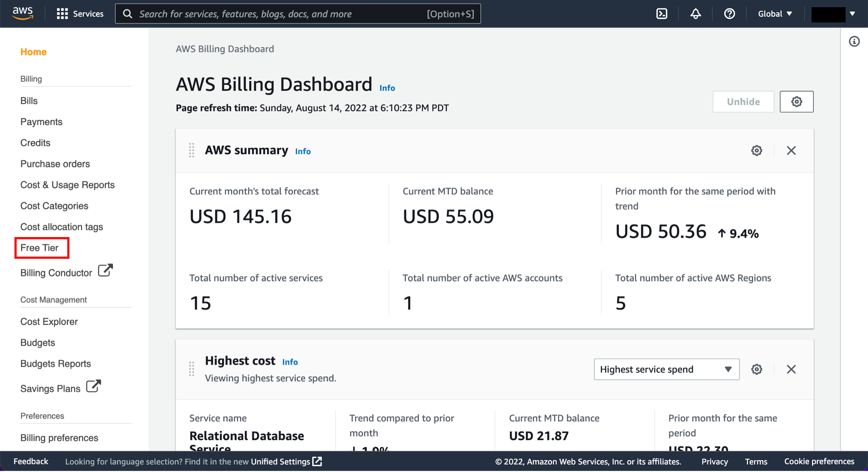Click the Savings Plans external link icon
868x472 pixels.
point(94,387)
